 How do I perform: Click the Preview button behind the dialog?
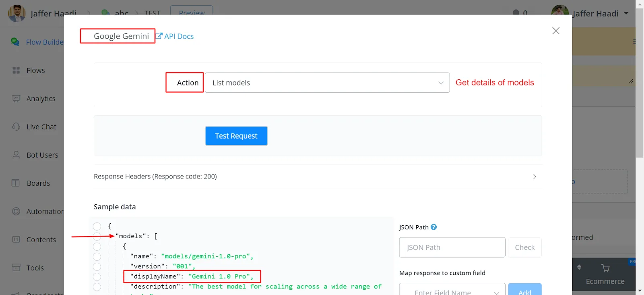tap(192, 11)
